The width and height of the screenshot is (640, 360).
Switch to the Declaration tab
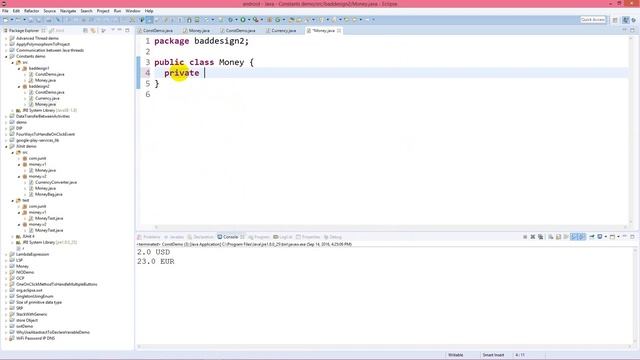[x=200, y=237]
